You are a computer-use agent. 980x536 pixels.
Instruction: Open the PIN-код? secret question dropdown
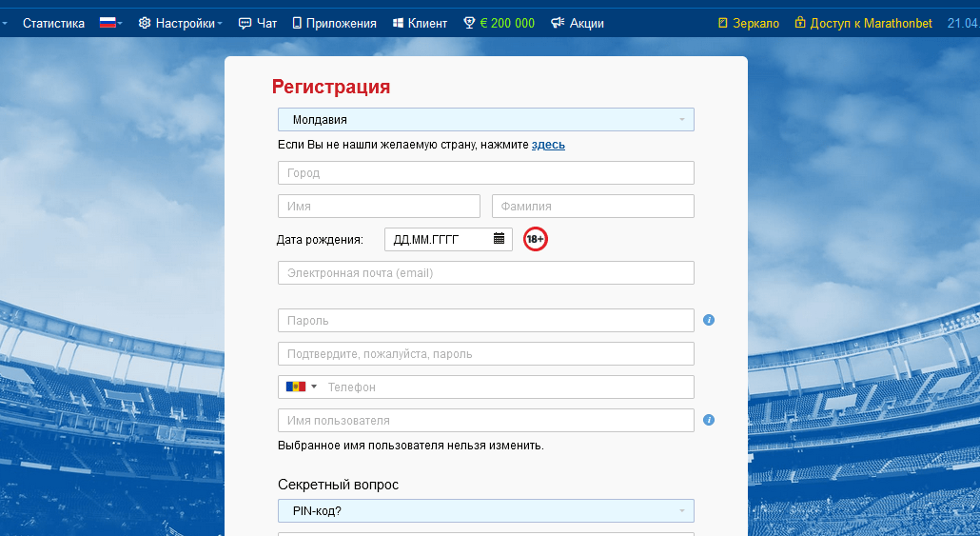click(x=485, y=511)
